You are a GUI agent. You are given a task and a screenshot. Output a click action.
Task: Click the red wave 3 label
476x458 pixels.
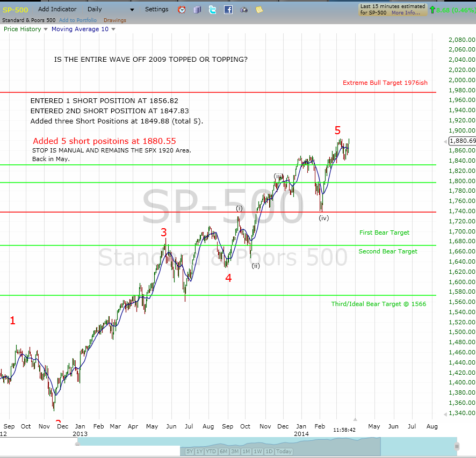(164, 232)
